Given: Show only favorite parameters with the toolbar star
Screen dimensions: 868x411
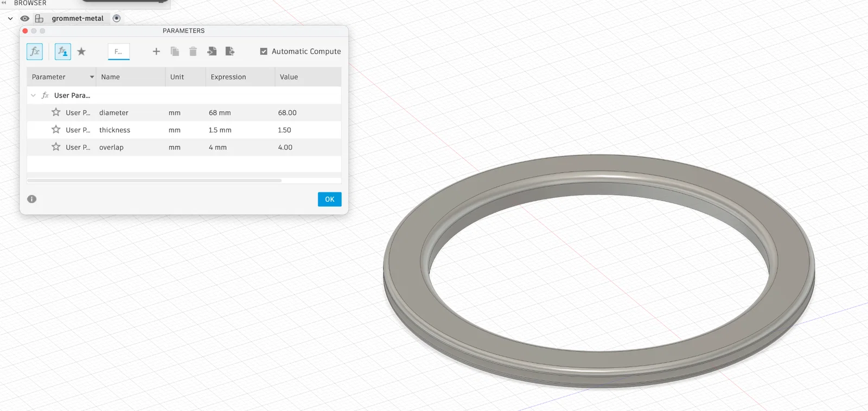Looking at the screenshot, I should pyautogui.click(x=81, y=52).
